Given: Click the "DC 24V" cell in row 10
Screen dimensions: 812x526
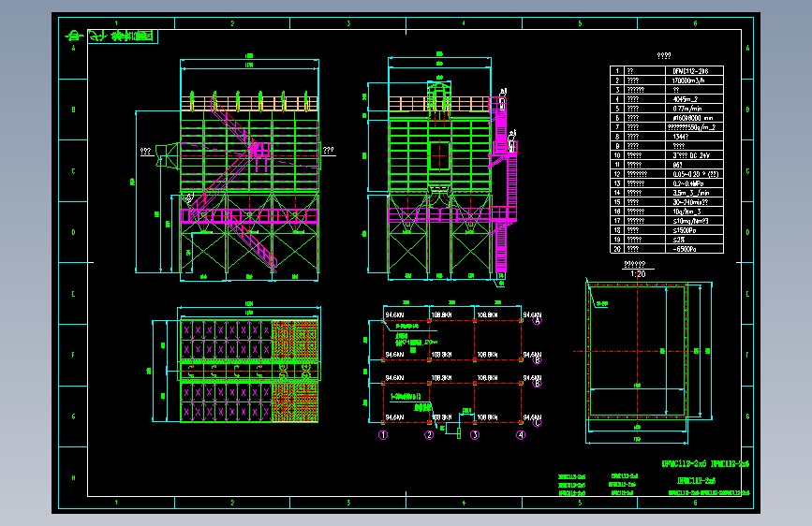Looking at the screenshot, I should tap(700, 155).
